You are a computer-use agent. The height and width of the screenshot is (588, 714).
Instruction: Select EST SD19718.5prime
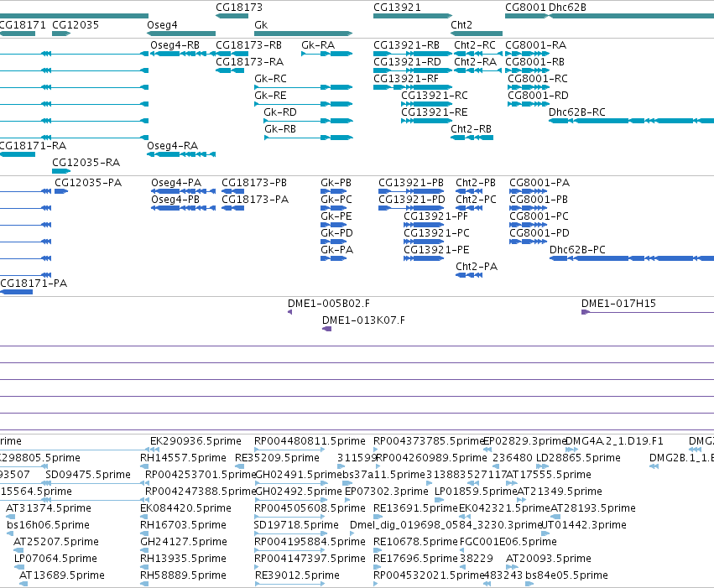pos(296,525)
